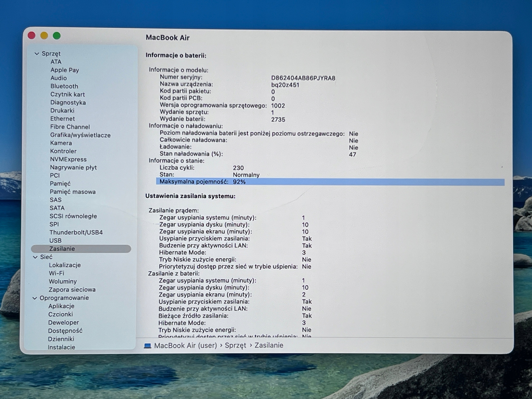Click Sprzęt in the bottom path bar
This screenshot has width=532, height=399.
(x=235, y=346)
